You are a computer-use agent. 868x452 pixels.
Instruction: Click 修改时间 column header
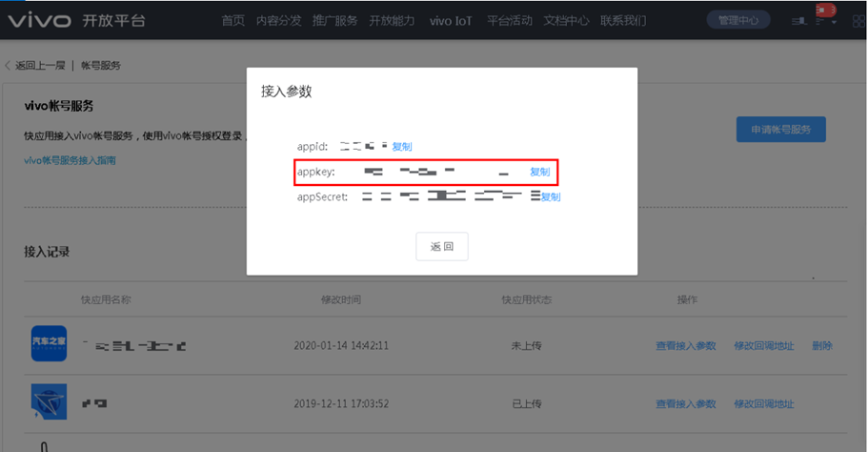341,299
